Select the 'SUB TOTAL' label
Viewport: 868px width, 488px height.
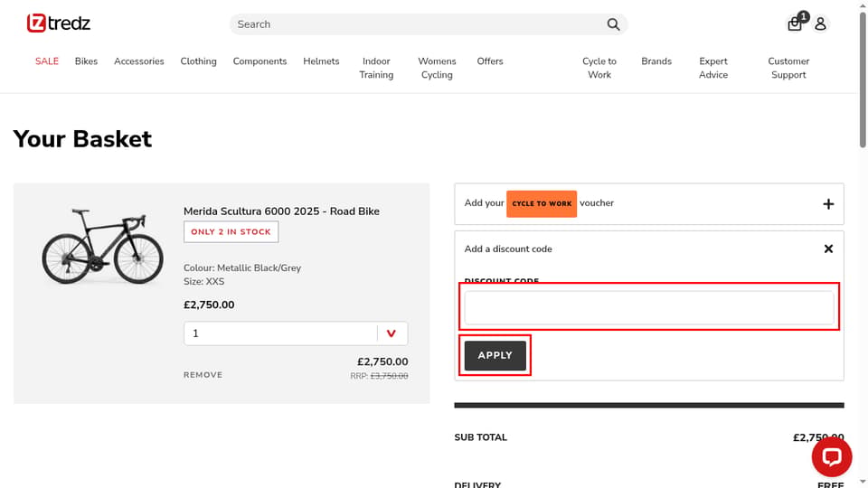click(x=480, y=437)
